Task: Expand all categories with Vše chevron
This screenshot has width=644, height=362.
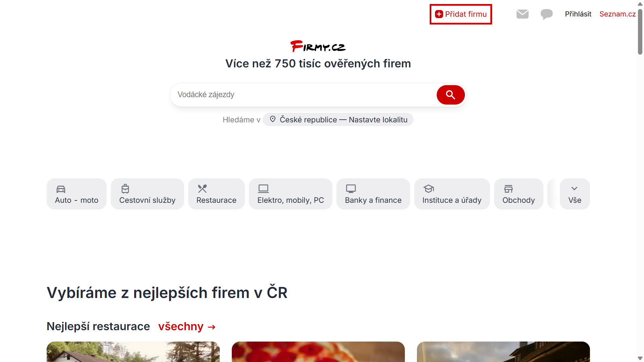Action: pos(575,194)
